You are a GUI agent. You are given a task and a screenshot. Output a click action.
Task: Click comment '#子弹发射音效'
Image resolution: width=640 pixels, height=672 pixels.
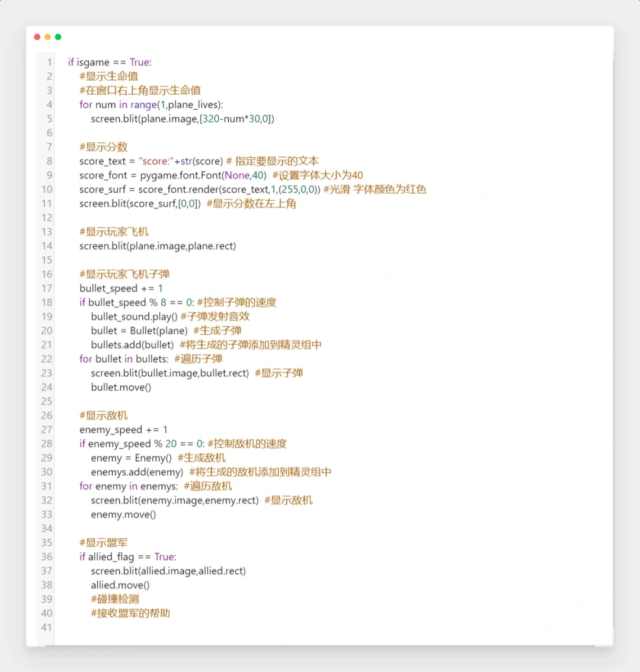(x=215, y=316)
